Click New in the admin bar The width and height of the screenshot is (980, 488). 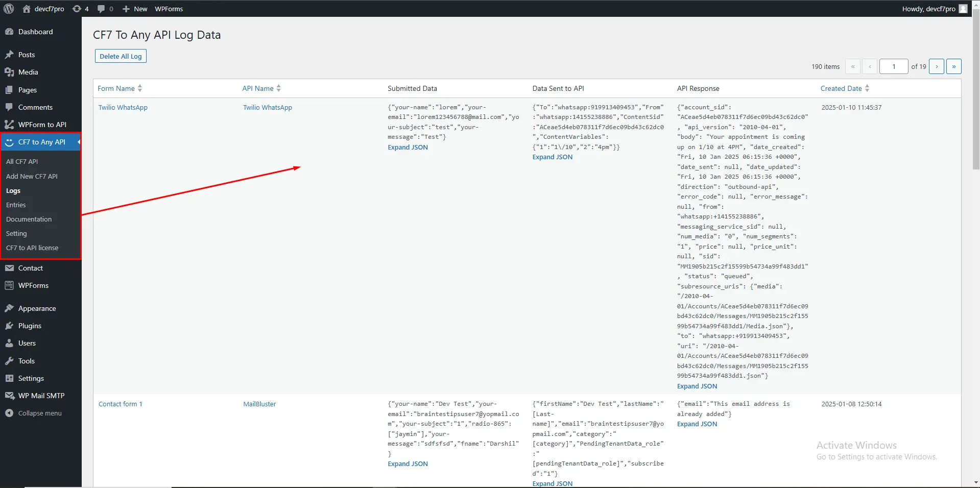pyautogui.click(x=140, y=9)
